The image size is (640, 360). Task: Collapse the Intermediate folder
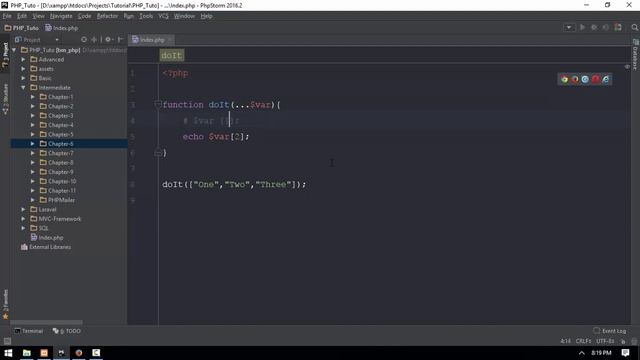pyautogui.click(x=23, y=88)
